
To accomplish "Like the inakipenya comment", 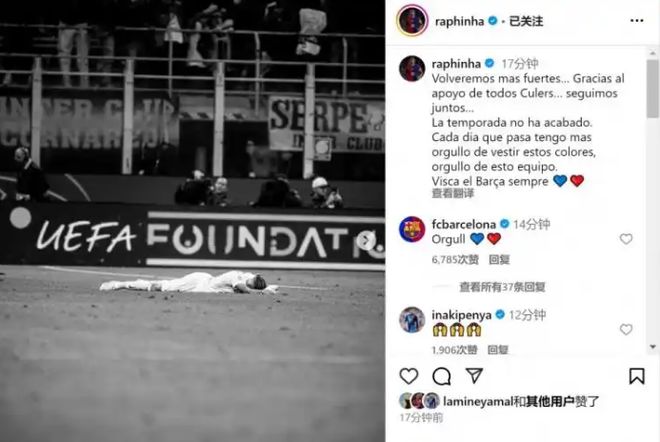I will [626, 330].
